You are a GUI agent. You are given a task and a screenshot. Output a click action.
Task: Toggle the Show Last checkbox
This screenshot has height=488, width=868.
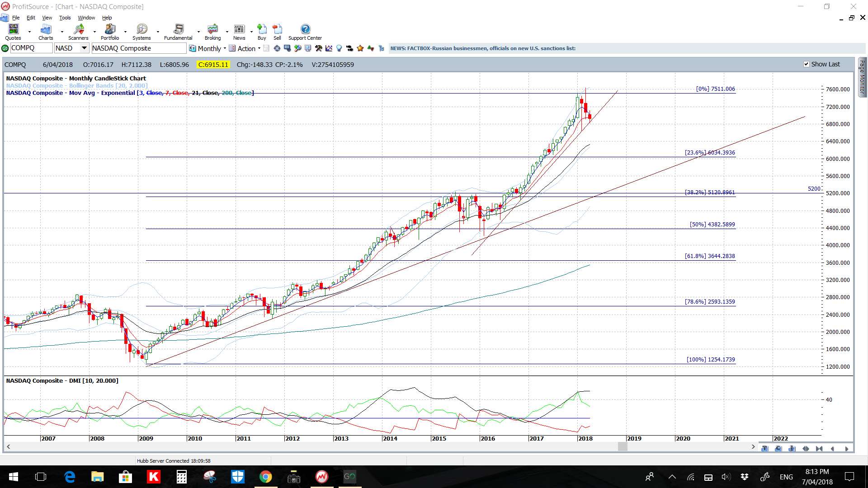click(806, 64)
